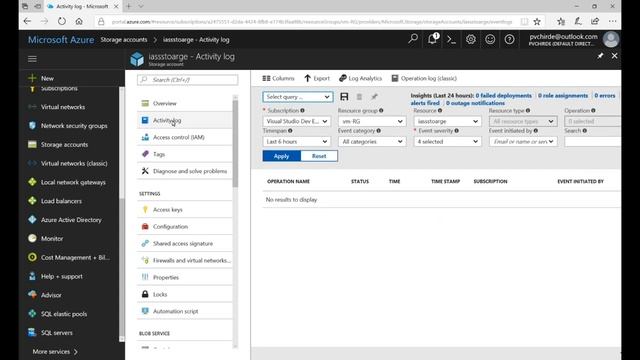Open portal settings gear icon
The image size is (640, 360).
471,39
